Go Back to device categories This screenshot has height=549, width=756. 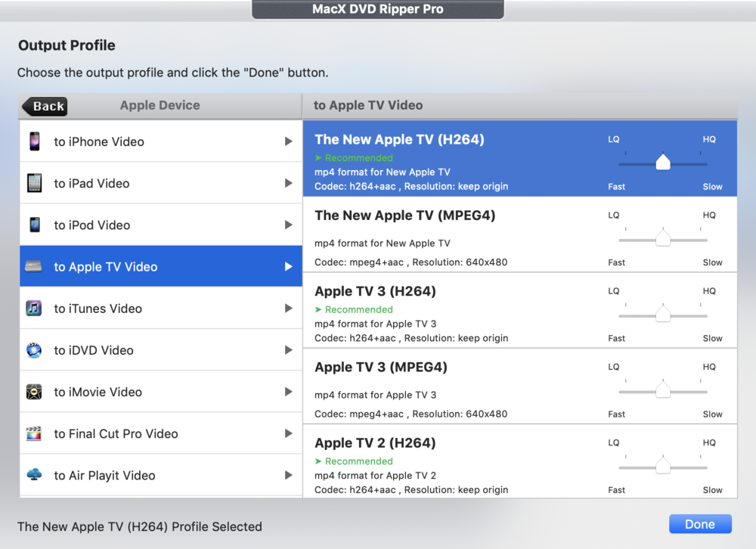(45, 106)
